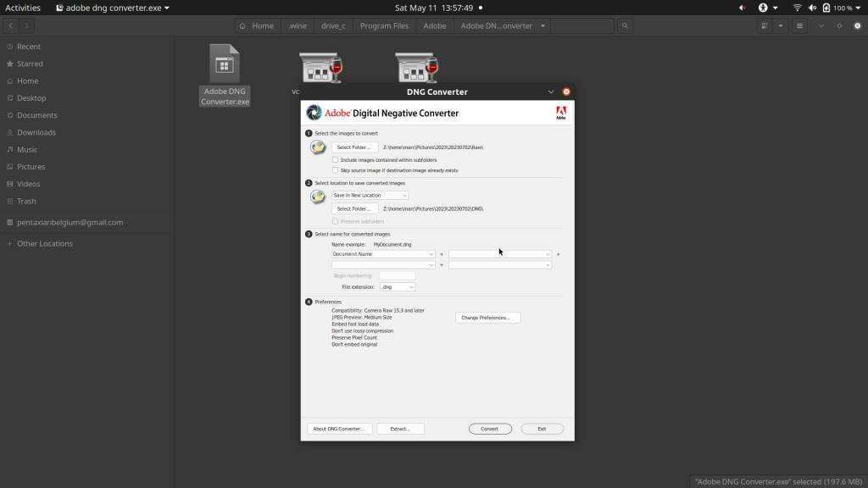Click the source path text ending in Raw\

pos(433,147)
